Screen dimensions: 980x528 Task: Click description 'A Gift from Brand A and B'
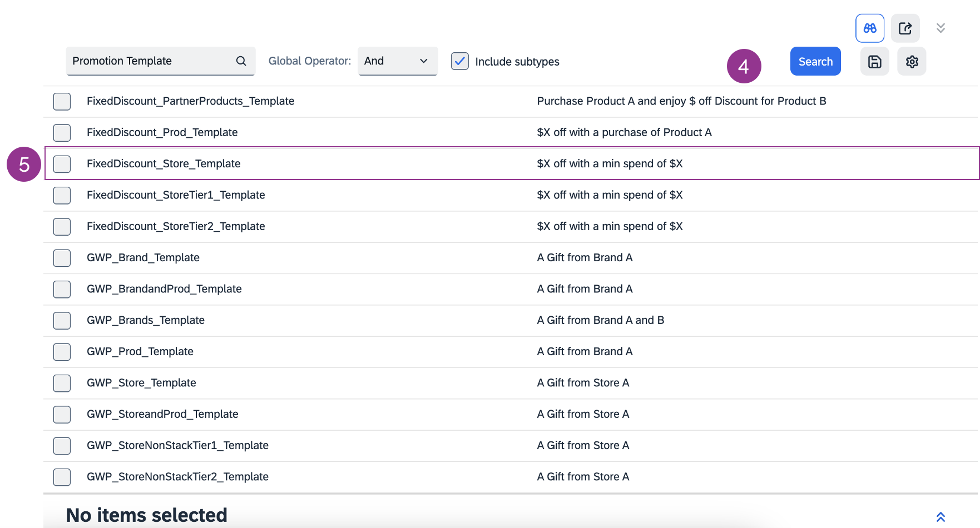coord(600,320)
